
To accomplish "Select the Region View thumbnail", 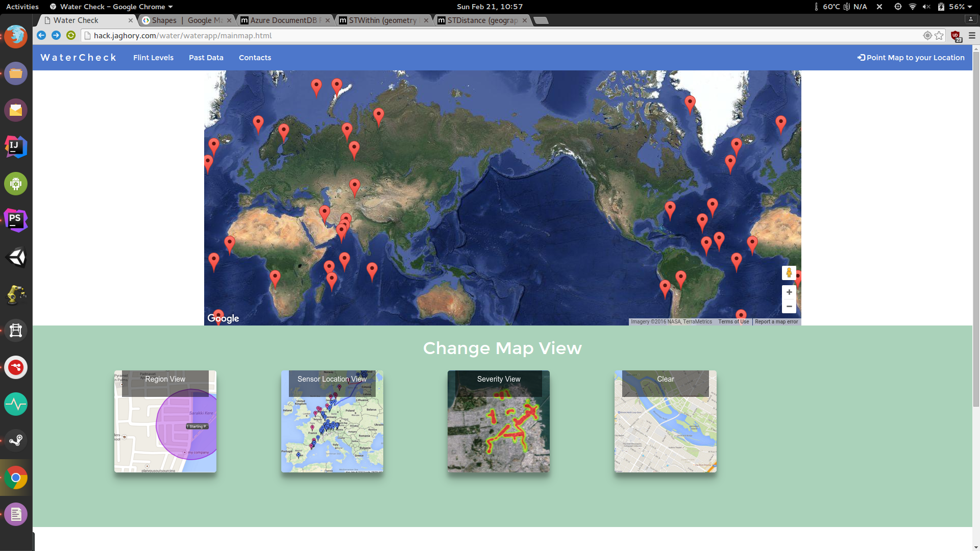I will pos(165,421).
